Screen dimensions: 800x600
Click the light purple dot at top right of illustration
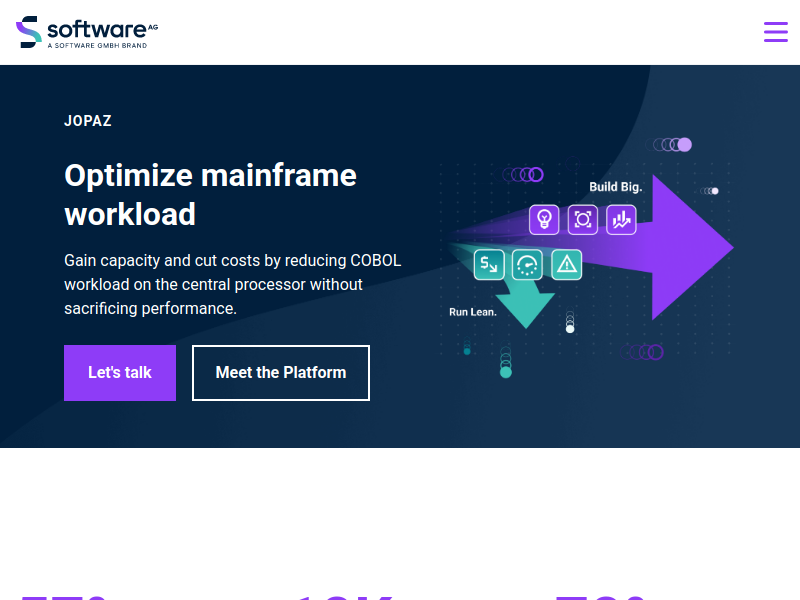(x=685, y=145)
